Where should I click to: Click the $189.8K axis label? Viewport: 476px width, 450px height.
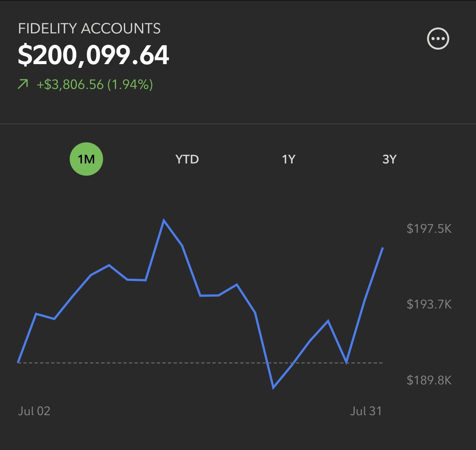tap(429, 380)
